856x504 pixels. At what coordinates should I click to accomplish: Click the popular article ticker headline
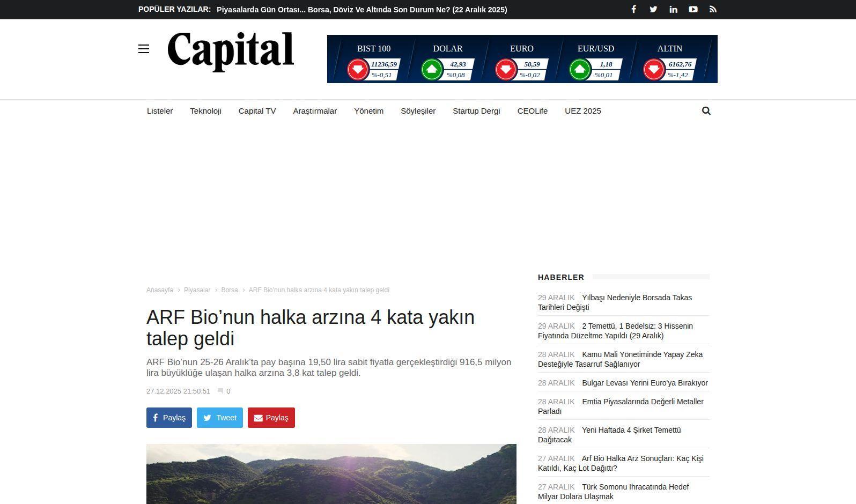coord(361,10)
